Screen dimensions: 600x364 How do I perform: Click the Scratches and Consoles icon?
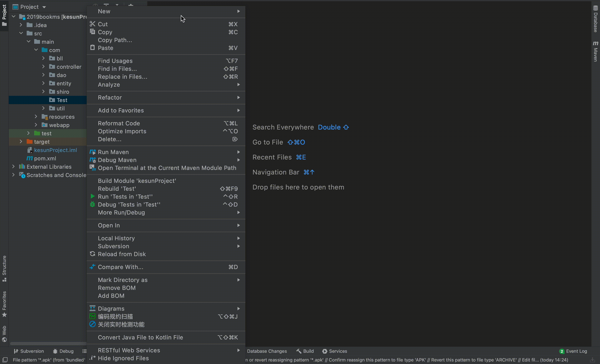pyautogui.click(x=22, y=175)
